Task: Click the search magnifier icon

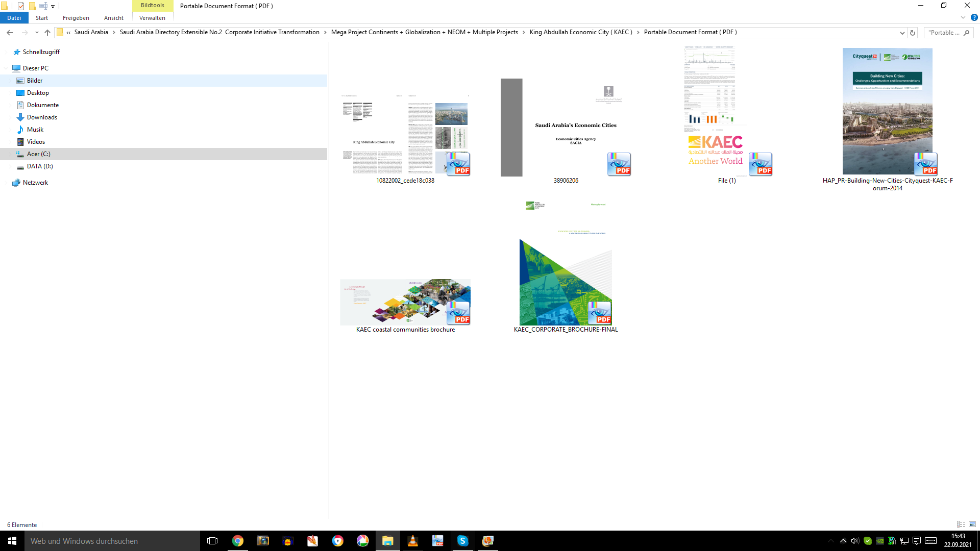Action: click(x=966, y=33)
